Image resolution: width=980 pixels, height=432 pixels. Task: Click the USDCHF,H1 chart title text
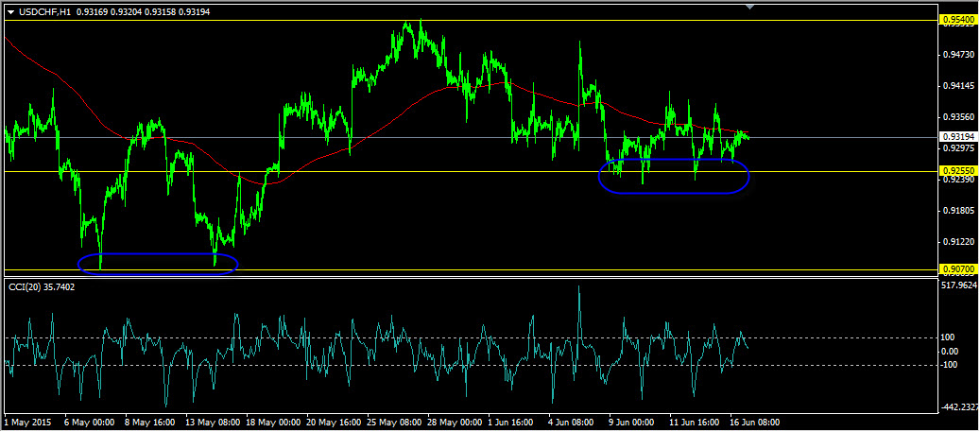45,12
